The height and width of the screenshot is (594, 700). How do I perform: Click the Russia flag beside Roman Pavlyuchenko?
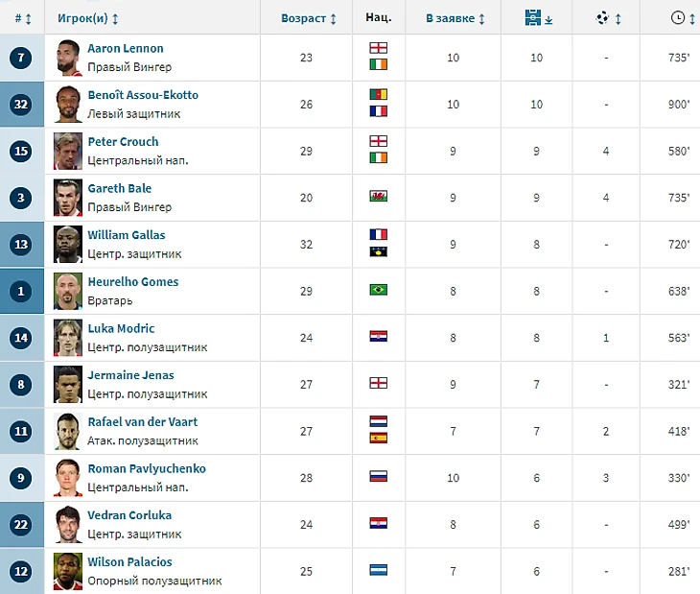378,477
